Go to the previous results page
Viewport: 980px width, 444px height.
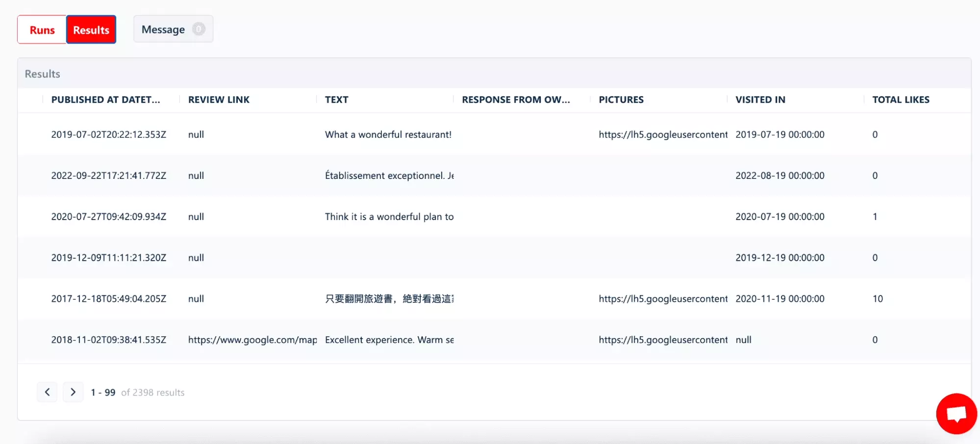point(47,392)
